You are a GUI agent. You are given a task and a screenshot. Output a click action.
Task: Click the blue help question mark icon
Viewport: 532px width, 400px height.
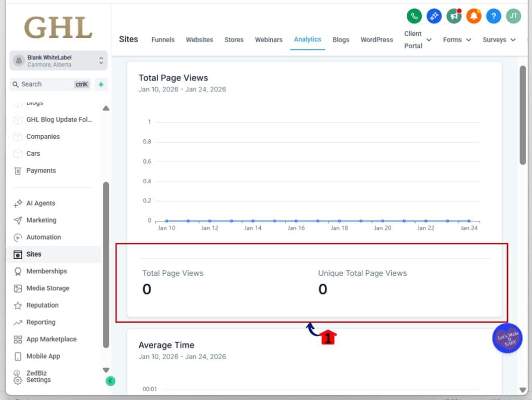(x=494, y=16)
